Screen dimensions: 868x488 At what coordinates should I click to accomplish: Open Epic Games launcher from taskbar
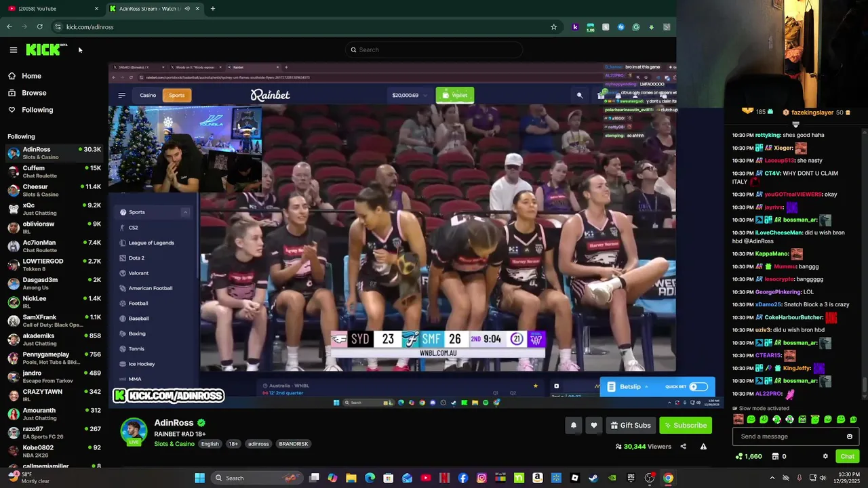[631, 478]
